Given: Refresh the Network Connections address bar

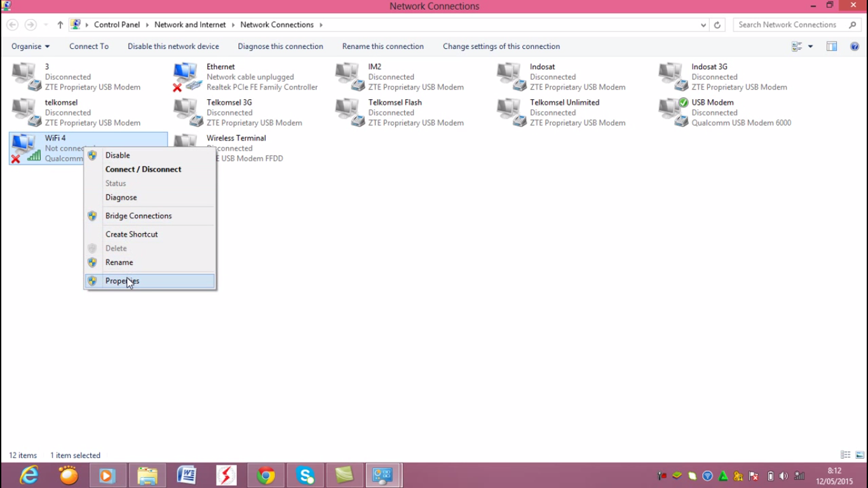Looking at the screenshot, I should point(717,25).
